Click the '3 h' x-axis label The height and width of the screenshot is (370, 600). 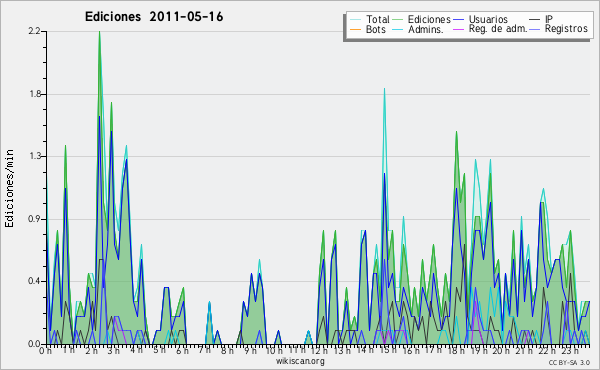pyautogui.click(x=114, y=350)
